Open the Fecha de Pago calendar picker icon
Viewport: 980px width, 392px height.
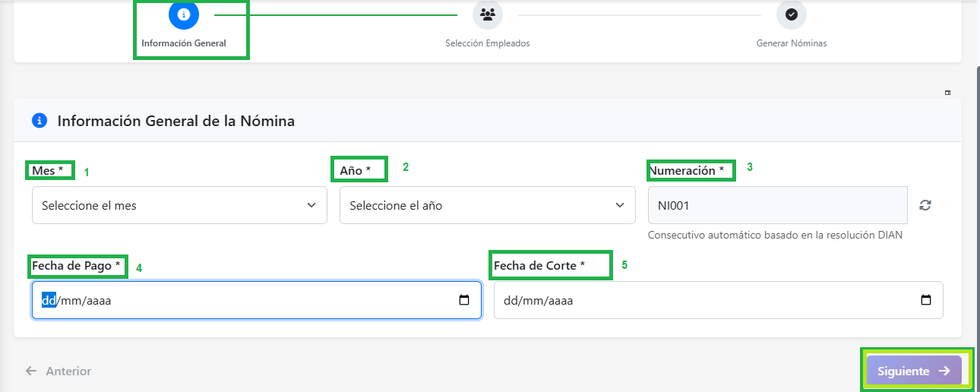464,300
